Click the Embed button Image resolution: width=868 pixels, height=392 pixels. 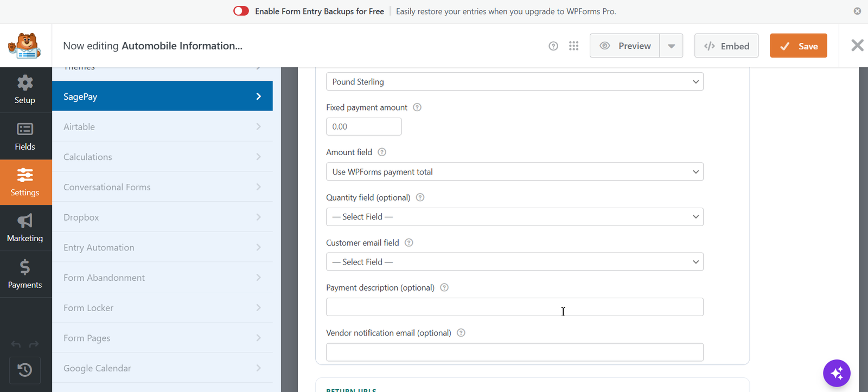pos(726,46)
